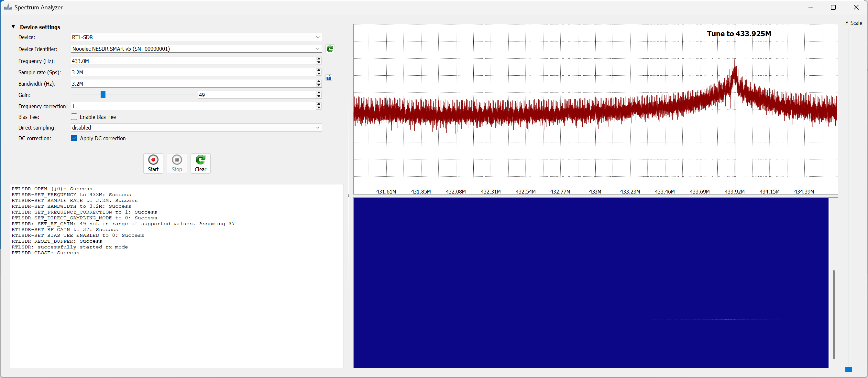Open the Direct sampling dropdown
This screenshot has width=868, height=378.
196,128
